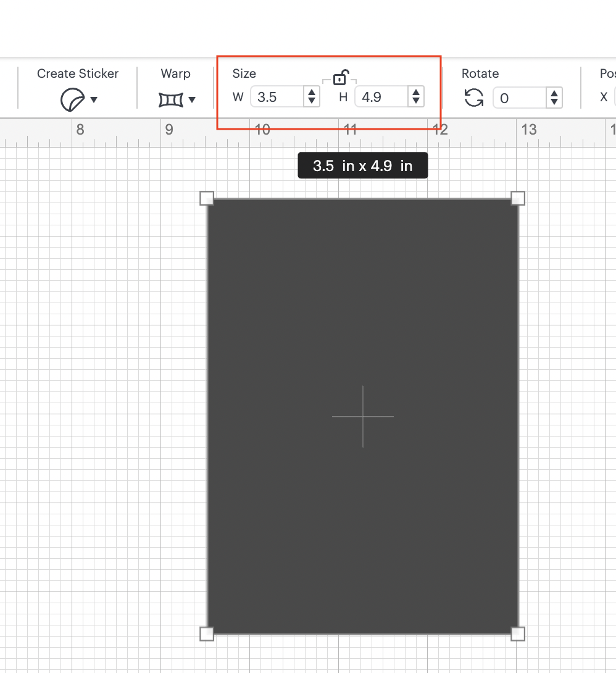Decrease rotation with down arrow

554,102
